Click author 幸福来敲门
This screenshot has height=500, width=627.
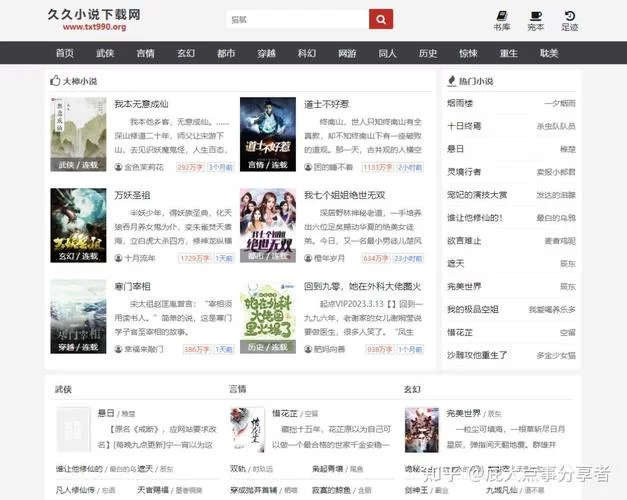pyautogui.click(x=144, y=350)
